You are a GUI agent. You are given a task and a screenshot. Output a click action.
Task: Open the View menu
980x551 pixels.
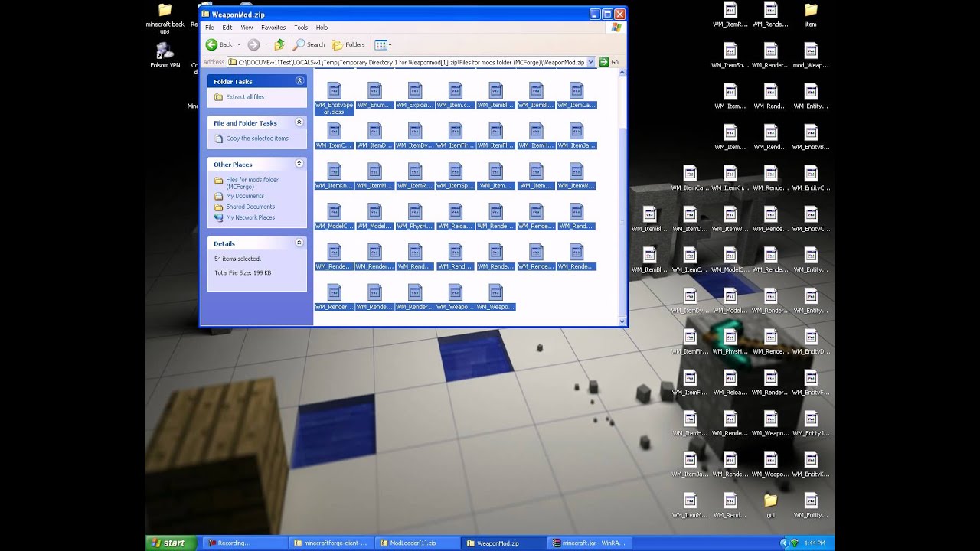(247, 28)
